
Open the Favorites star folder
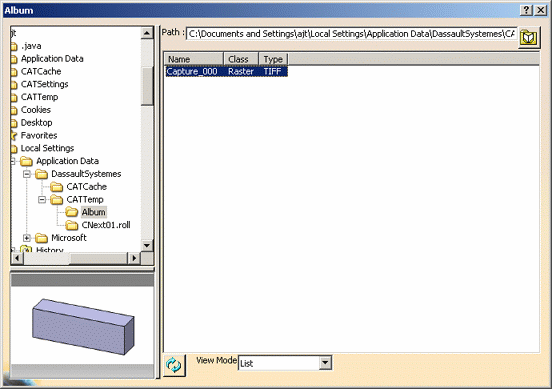(x=39, y=135)
